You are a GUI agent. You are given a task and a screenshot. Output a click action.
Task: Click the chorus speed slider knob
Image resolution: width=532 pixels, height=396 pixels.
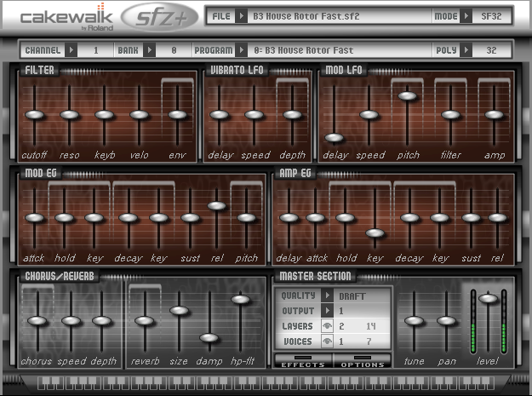tap(71, 321)
